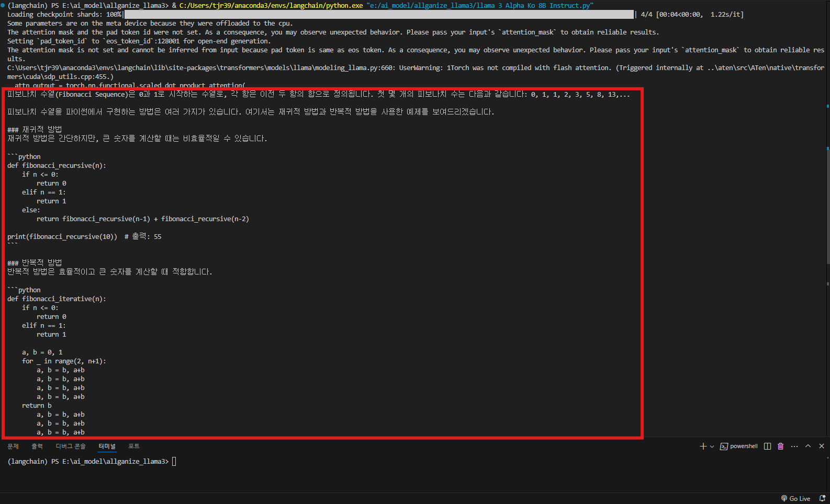The width and height of the screenshot is (830, 504).
Task: Maximize the panel with the up chevron
Action: [808, 446]
